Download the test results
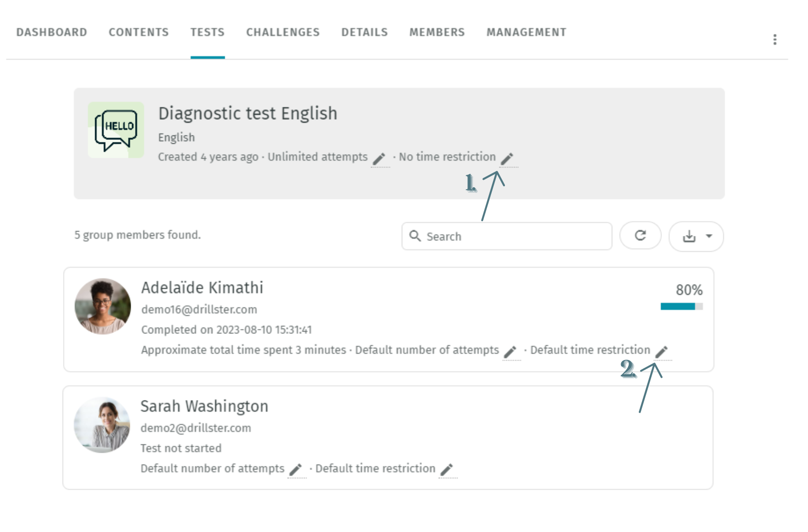Image resolution: width=808 pixels, height=532 pixels. (689, 236)
